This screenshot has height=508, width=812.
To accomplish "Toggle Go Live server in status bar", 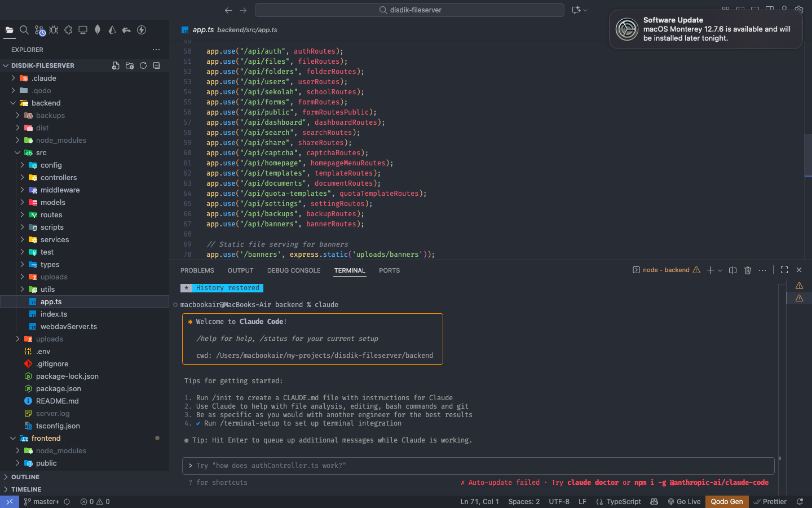I will [684, 502].
